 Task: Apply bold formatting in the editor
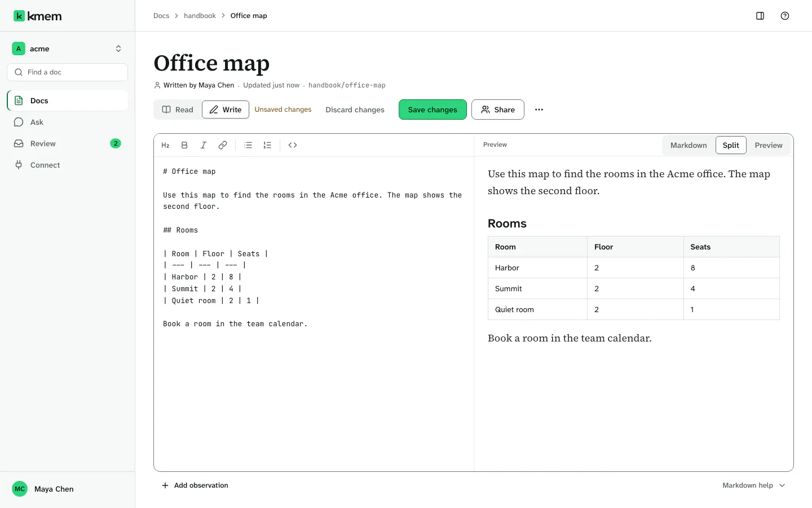point(184,145)
